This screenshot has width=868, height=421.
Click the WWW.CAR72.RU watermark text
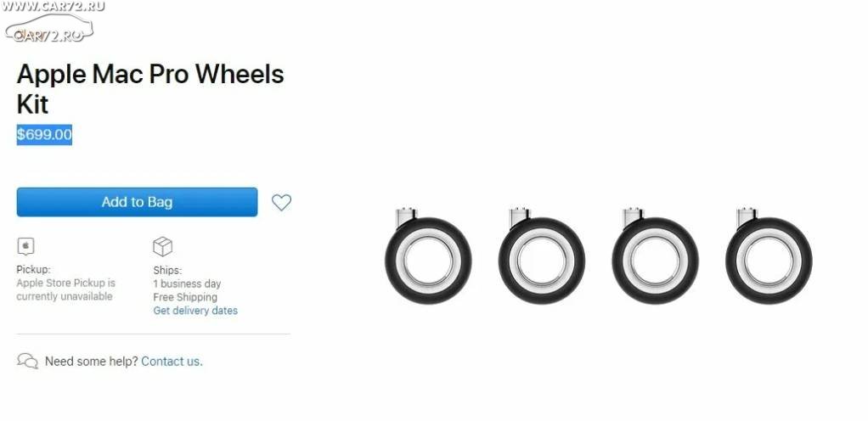pyautogui.click(x=53, y=6)
